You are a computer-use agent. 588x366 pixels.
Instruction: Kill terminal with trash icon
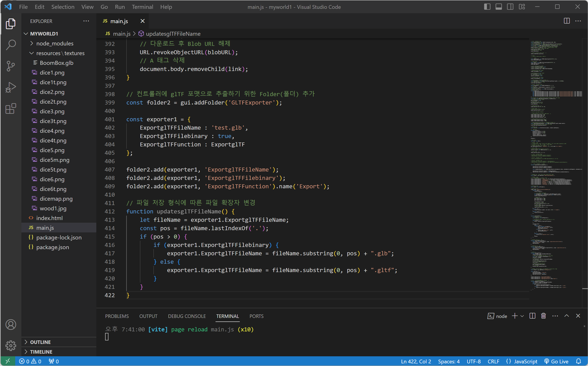tap(543, 316)
